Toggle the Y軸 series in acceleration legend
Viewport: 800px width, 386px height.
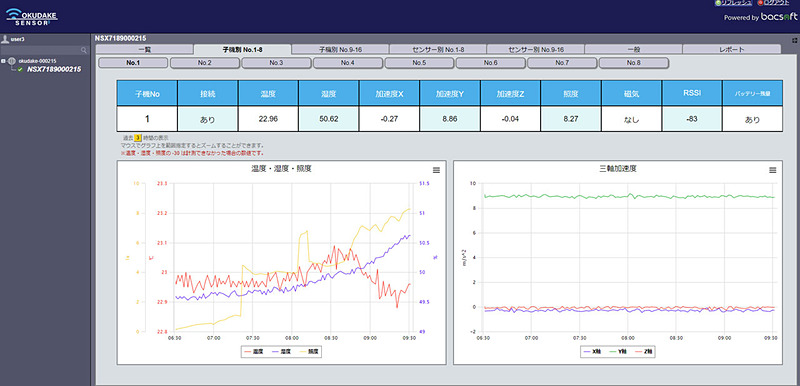point(618,352)
